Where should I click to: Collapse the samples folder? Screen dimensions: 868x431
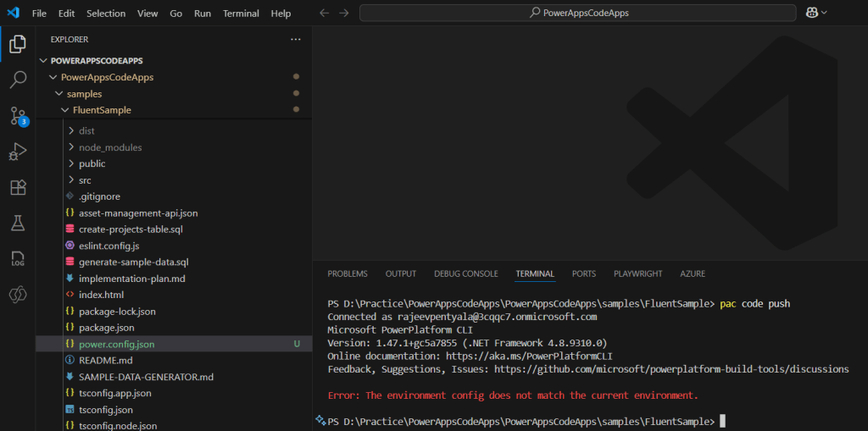pos(84,94)
